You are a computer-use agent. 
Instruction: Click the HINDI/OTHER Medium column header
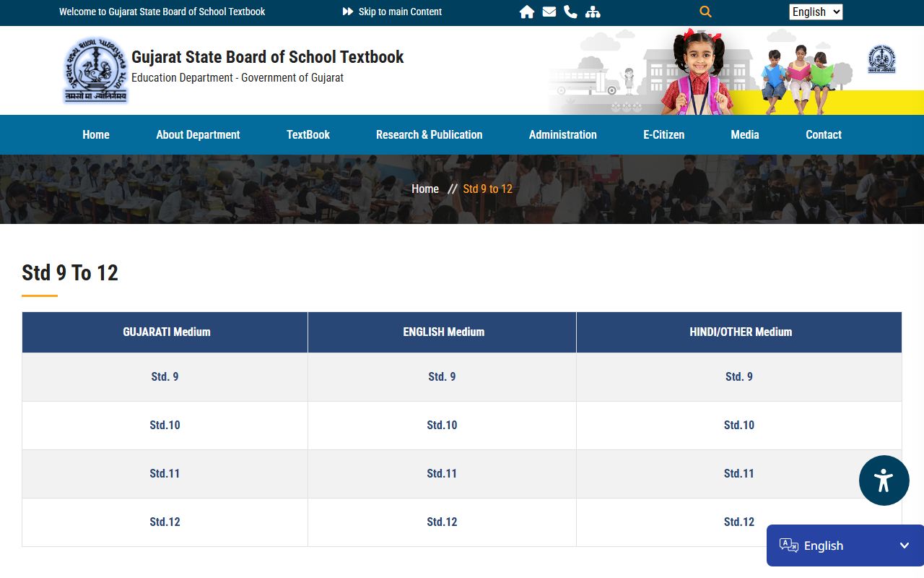741,332
